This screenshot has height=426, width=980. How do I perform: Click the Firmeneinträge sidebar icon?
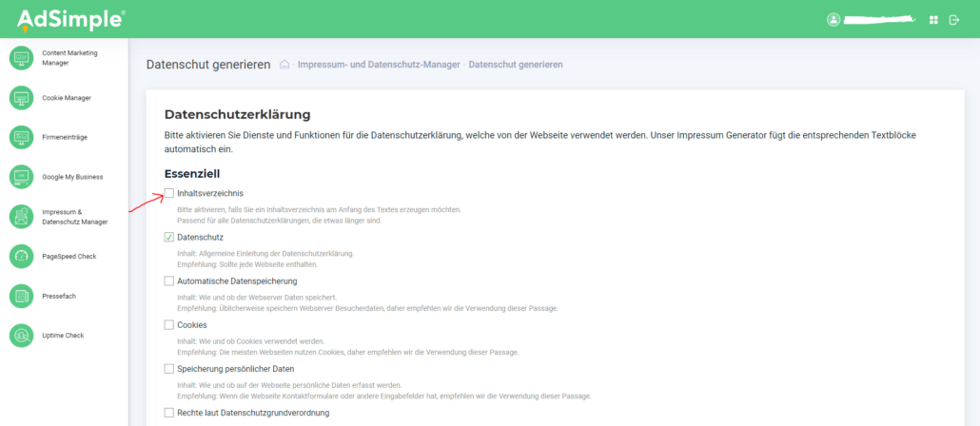[21, 137]
